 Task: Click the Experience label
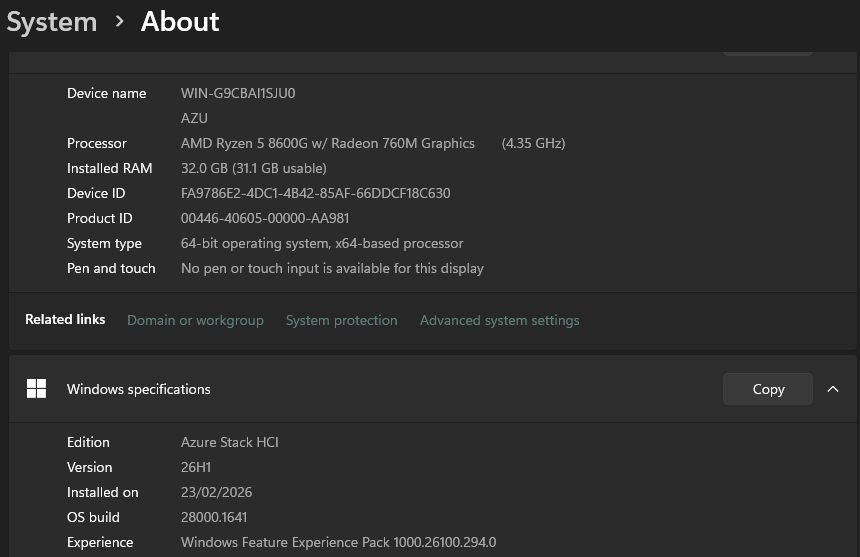(x=100, y=542)
